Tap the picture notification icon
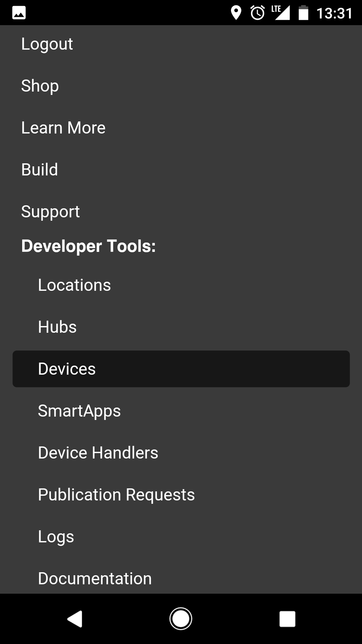 19,13
